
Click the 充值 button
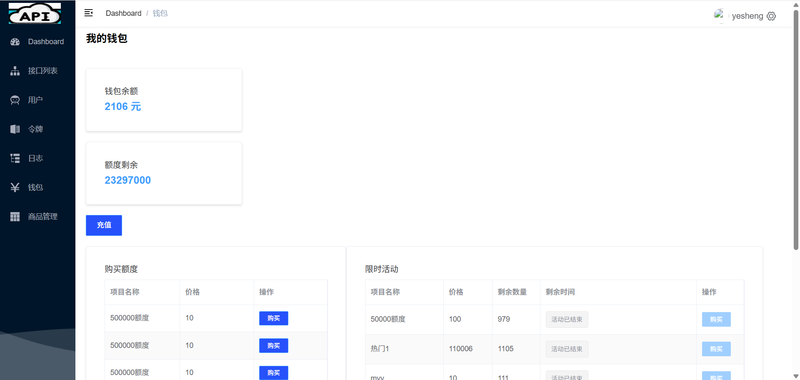(x=104, y=225)
